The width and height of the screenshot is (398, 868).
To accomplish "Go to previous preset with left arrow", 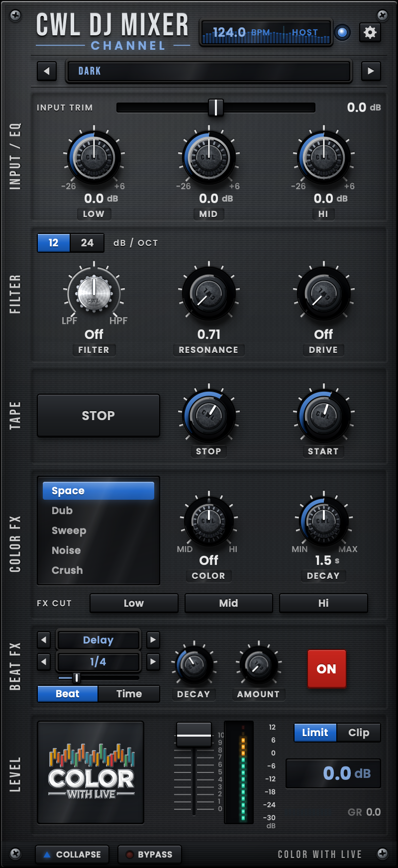I will tap(47, 71).
